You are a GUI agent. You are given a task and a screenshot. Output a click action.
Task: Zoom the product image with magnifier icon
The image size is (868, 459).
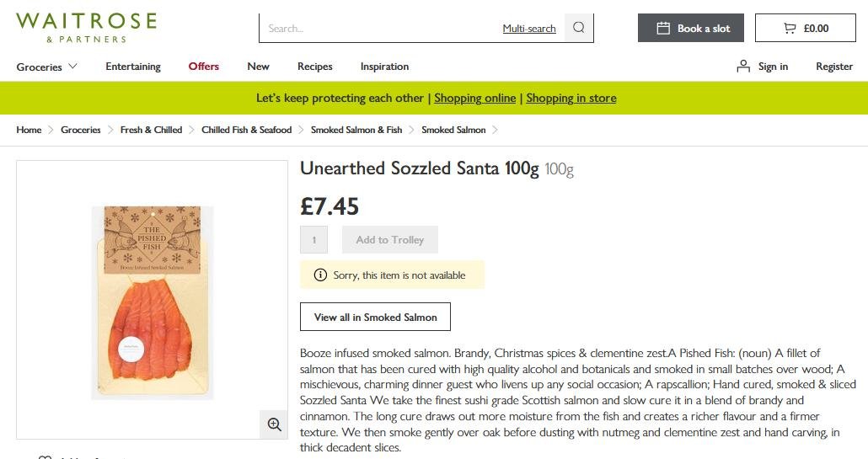click(x=274, y=424)
